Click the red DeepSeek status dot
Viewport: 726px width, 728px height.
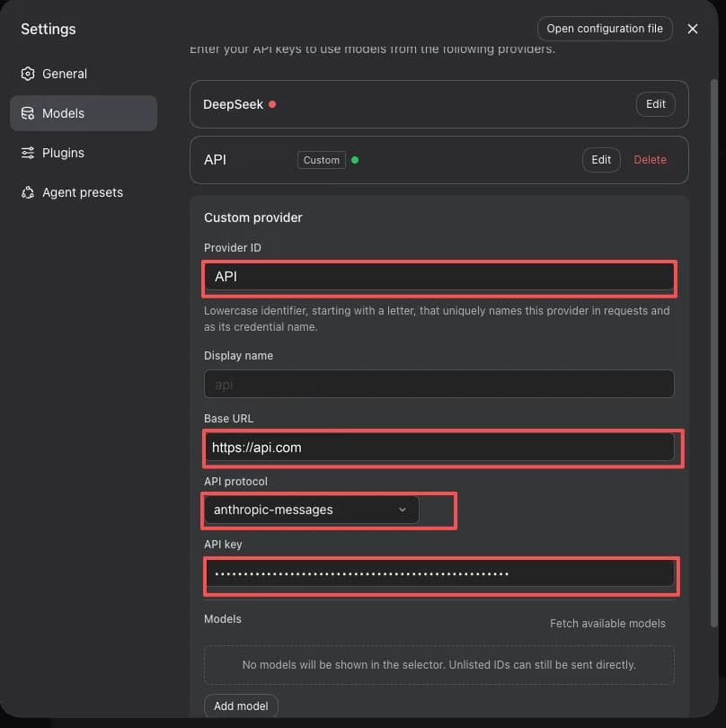click(272, 104)
